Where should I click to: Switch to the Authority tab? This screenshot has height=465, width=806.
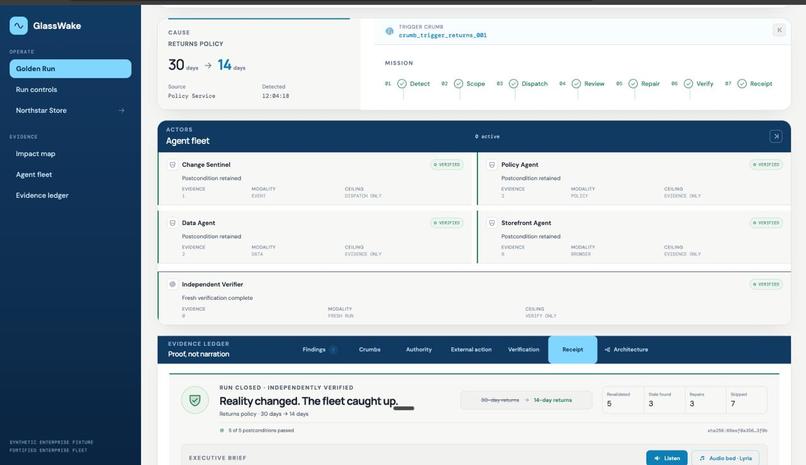[x=419, y=350]
